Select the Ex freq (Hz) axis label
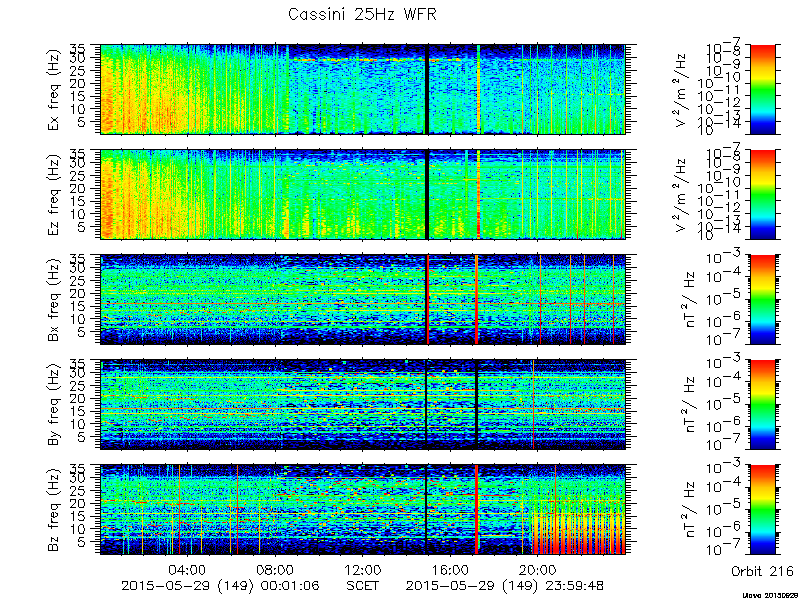This screenshot has width=800, height=600. coord(55,89)
